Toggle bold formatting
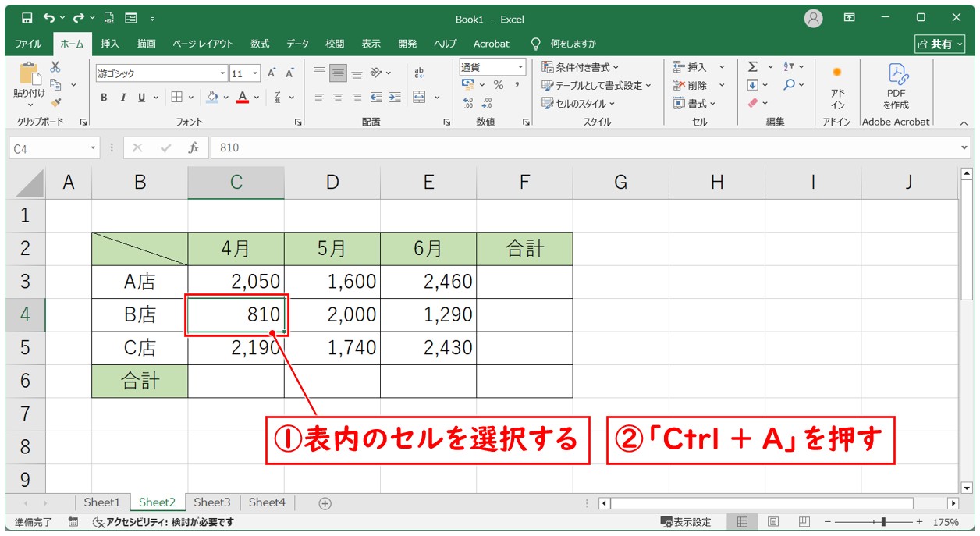Viewport: 980px width, 536px height. (x=104, y=98)
